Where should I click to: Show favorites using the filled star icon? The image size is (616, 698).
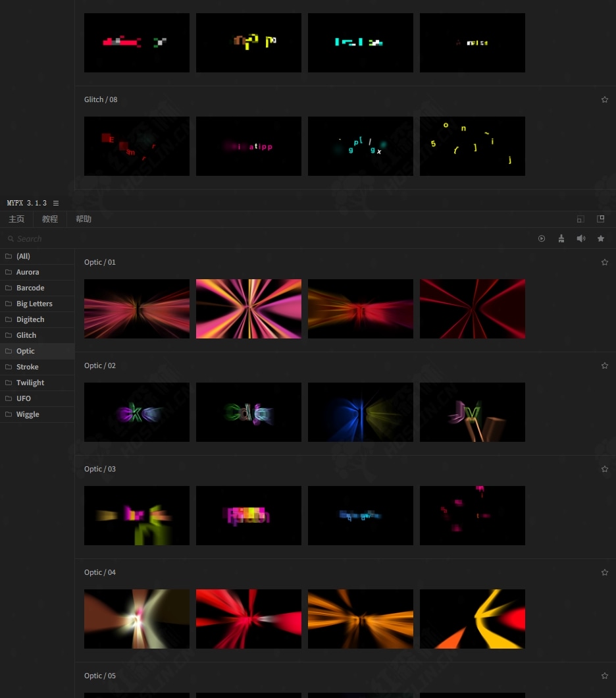pos(601,238)
